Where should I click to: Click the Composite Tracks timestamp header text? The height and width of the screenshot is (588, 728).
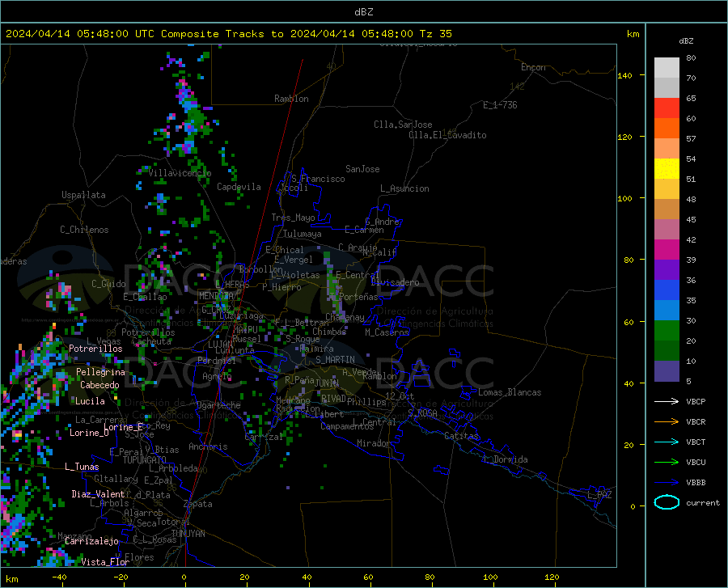point(228,34)
